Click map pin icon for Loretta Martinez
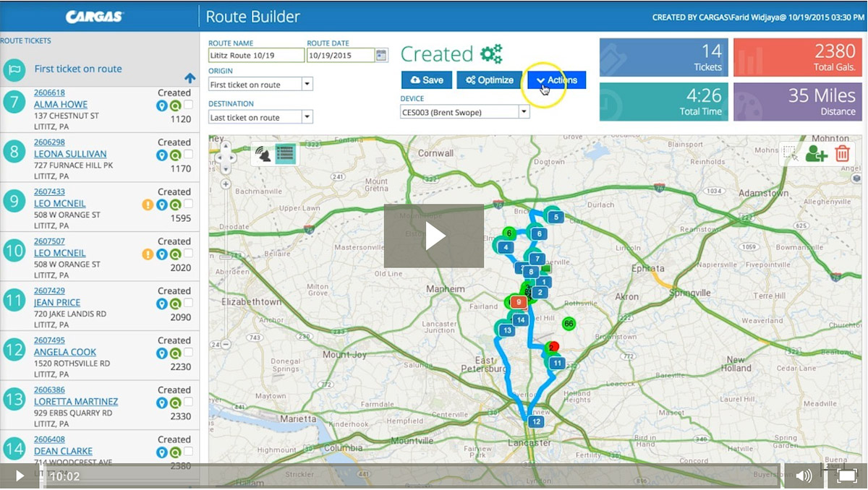 162,403
